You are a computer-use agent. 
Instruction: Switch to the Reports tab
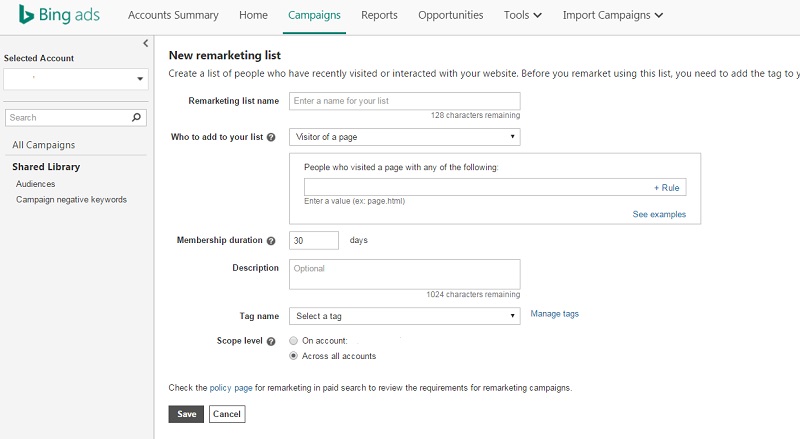click(379, 15)
